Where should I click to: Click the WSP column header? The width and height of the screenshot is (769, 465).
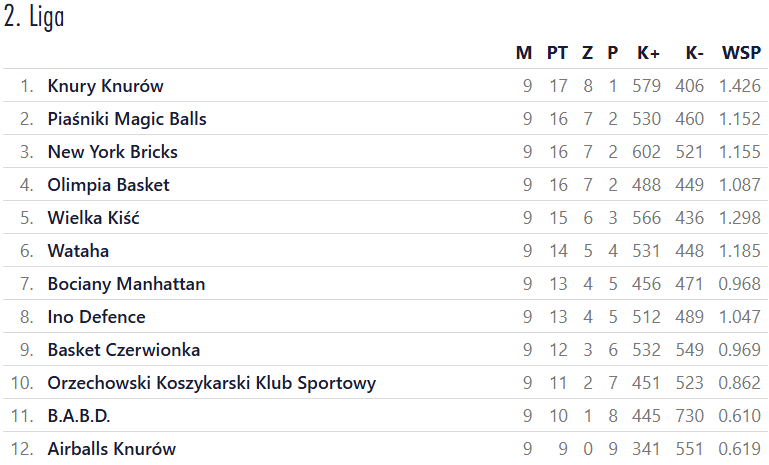(x=741, y=53)
